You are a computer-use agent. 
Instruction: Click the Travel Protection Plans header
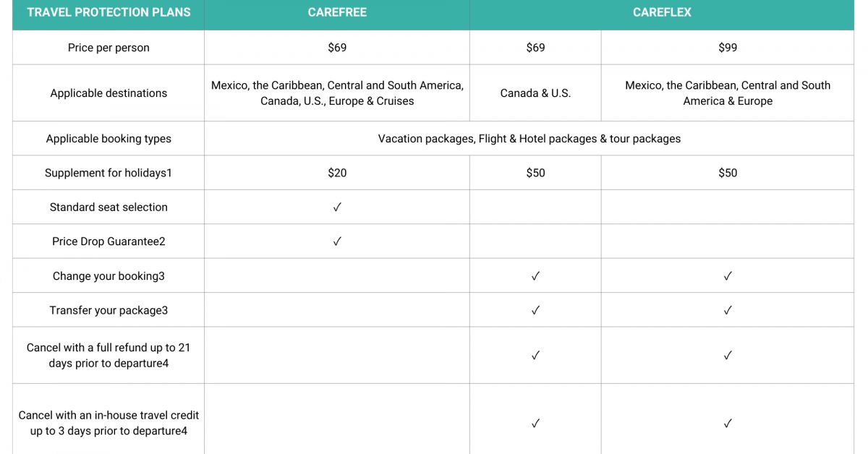coord(109,12)
